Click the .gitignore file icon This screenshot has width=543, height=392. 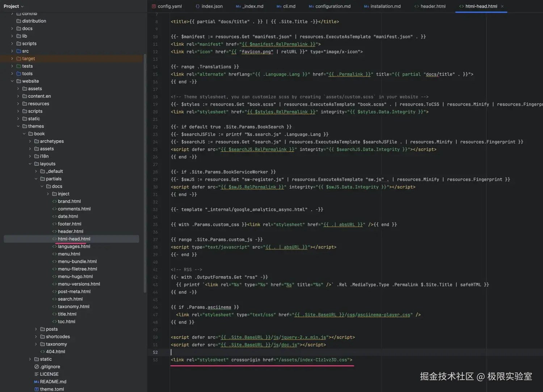37,367
